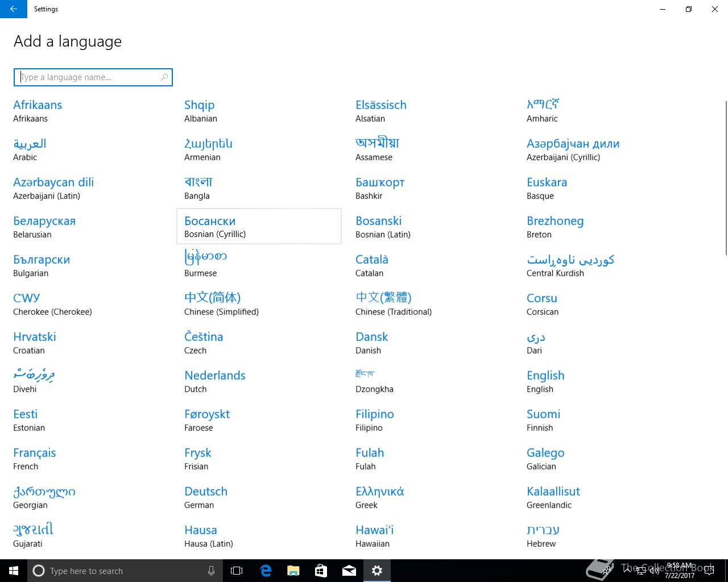Choose Nederlands (Dutch)
728x582 pixels.
tap(259, 381)
